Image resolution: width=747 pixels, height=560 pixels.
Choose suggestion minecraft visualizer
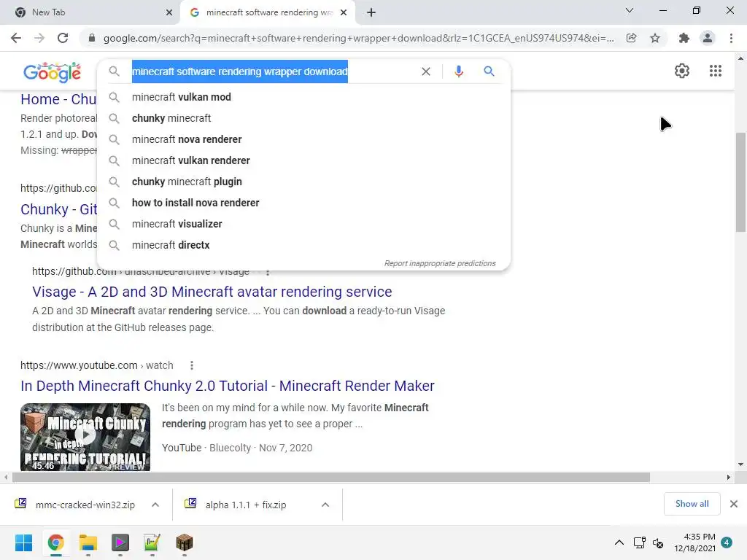click(303, 224)
